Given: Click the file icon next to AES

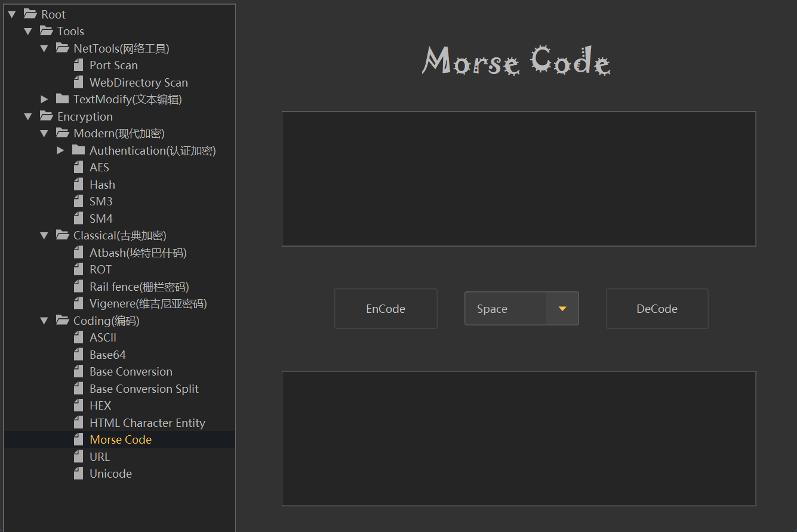Looking at the screenshot, I should tap(78, 167).
